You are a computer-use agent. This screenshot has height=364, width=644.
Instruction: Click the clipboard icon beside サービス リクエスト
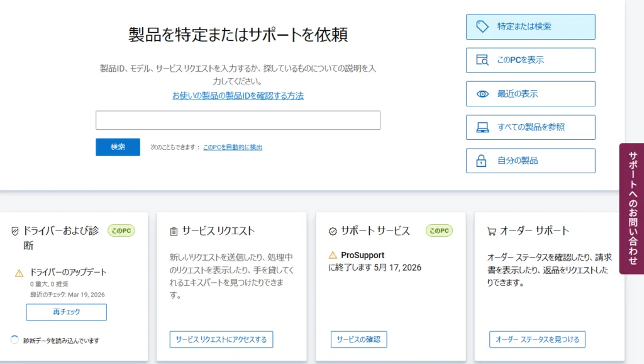pyautogui.click(x=174, y=231)
